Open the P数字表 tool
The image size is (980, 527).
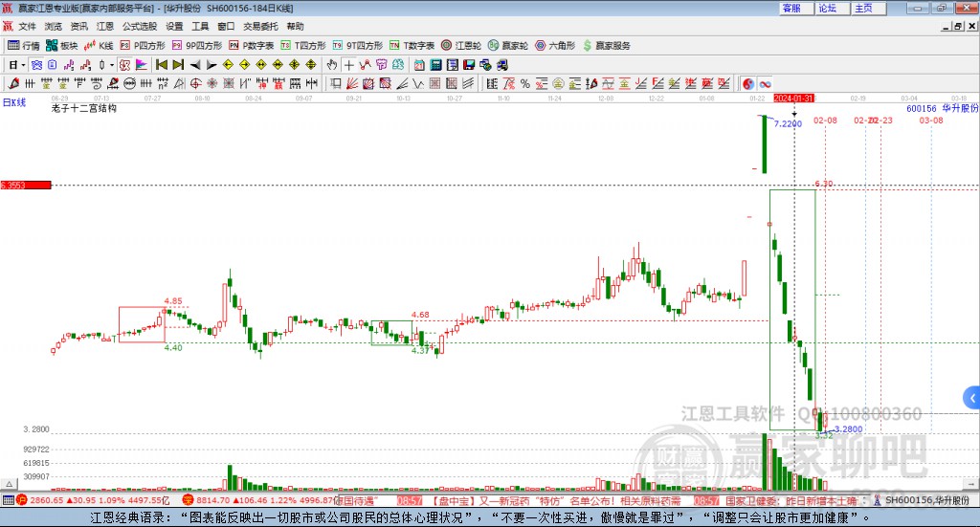(251, 46)
